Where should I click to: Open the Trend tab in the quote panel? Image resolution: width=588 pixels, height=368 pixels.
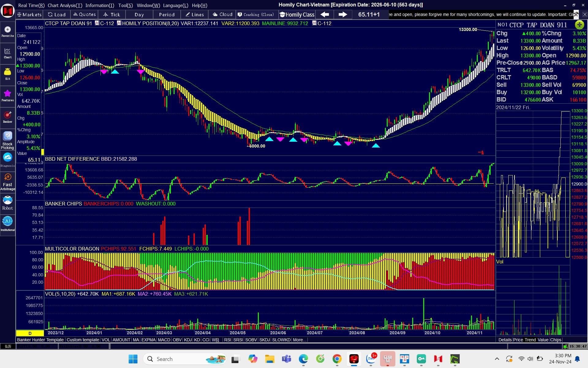click(x=530, y=340)
